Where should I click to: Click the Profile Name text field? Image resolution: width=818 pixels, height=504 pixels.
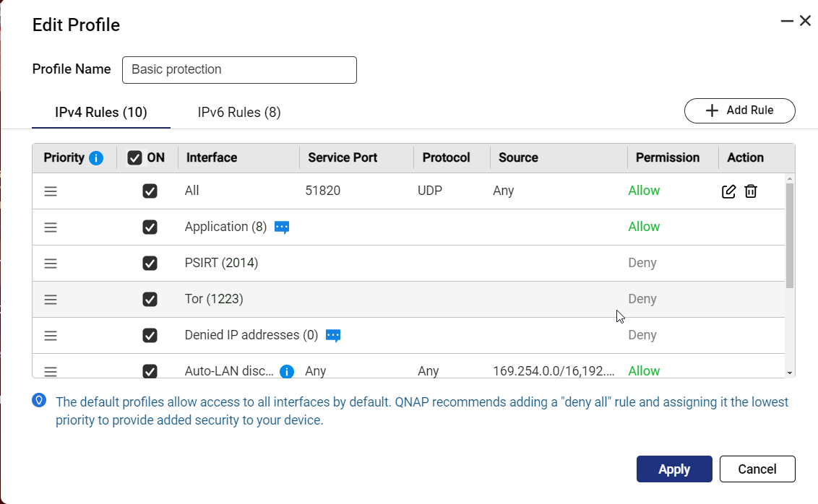pos(239,70)
